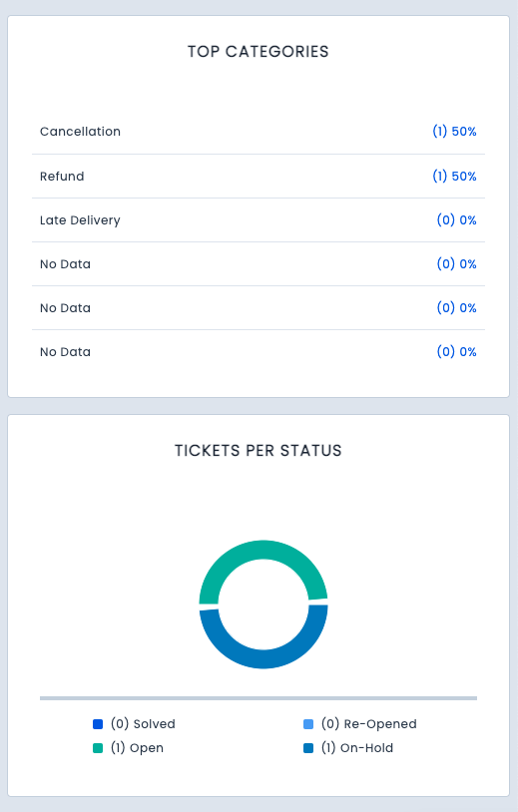
Task: Click the Open legend teal square
Action: pyautogui.click(x=98, y=748)
